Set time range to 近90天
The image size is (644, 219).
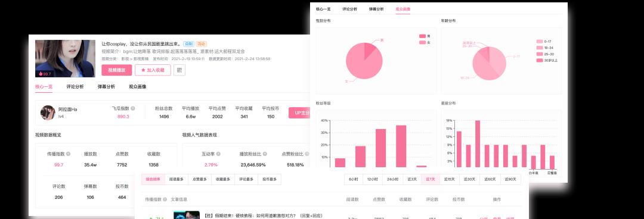tap(511, 179)
